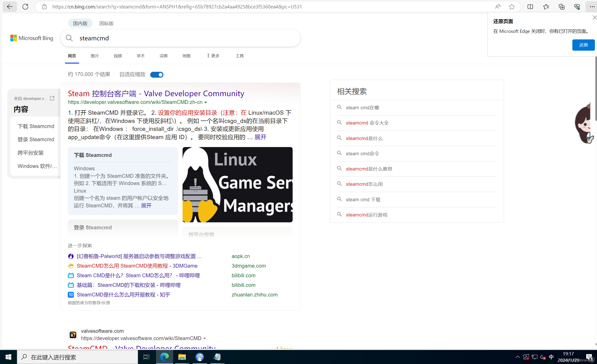597x364 pixels.
Task: Open external link icon beside developer.v... source
Action: click(x=52, y=98)
